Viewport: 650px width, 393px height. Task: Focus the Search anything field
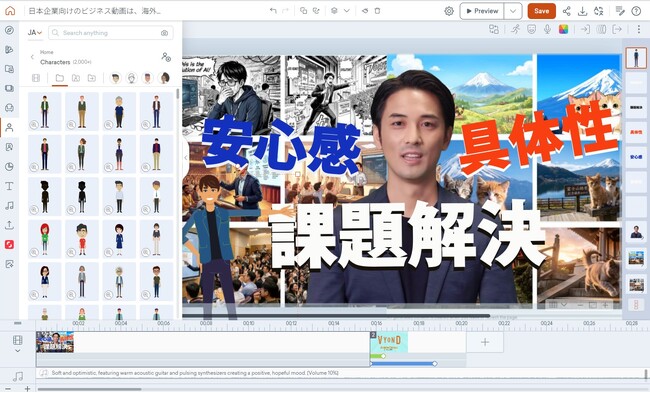(111, 33)
